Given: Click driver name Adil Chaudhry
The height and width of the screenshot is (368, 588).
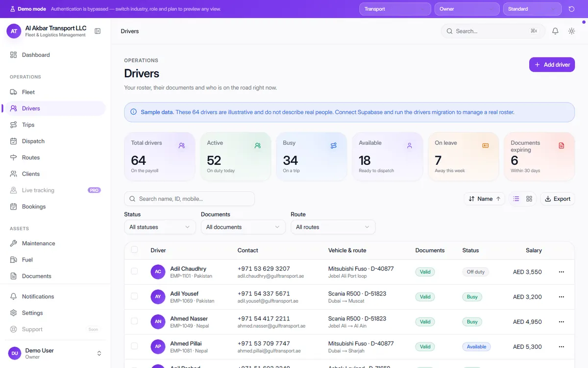Looking at the screenshot, I should [x=188, y=269].
